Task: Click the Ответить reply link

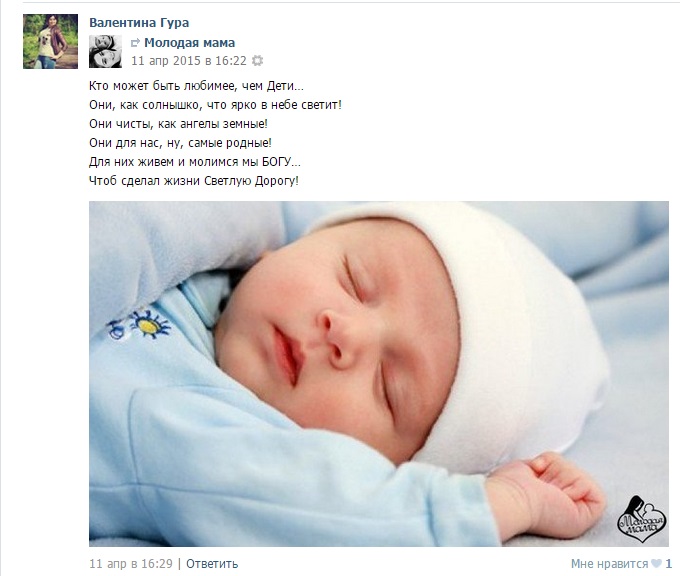Action: [x=212, y=564]
